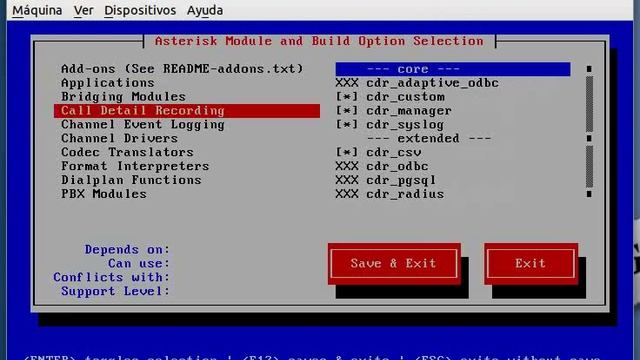Image resolution: width=640 pixels, height=360 pixels.
Task: Select Add-ons (See README-addons.txt) category
Action: coord(182,69)
